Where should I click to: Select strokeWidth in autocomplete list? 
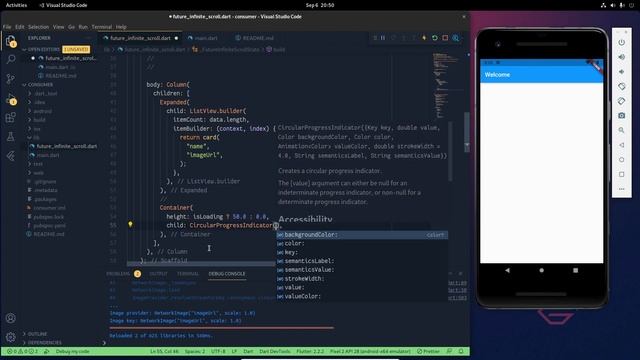tap(362, 279)
